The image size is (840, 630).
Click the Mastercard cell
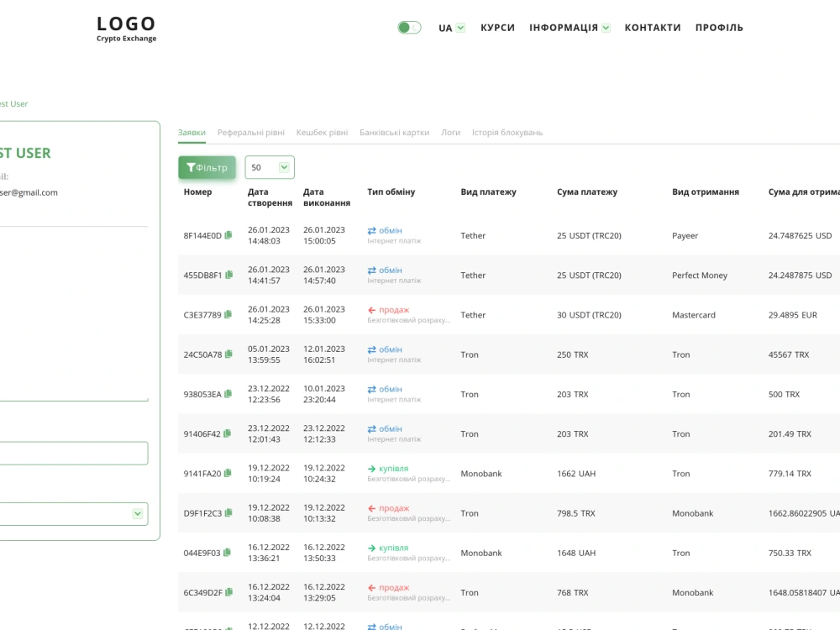pos(694,315)
